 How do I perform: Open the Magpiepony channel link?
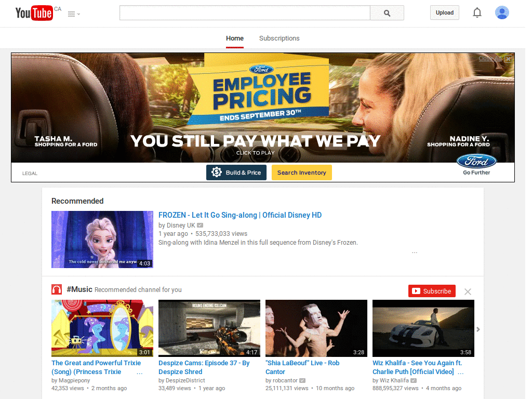pos(74,380)
